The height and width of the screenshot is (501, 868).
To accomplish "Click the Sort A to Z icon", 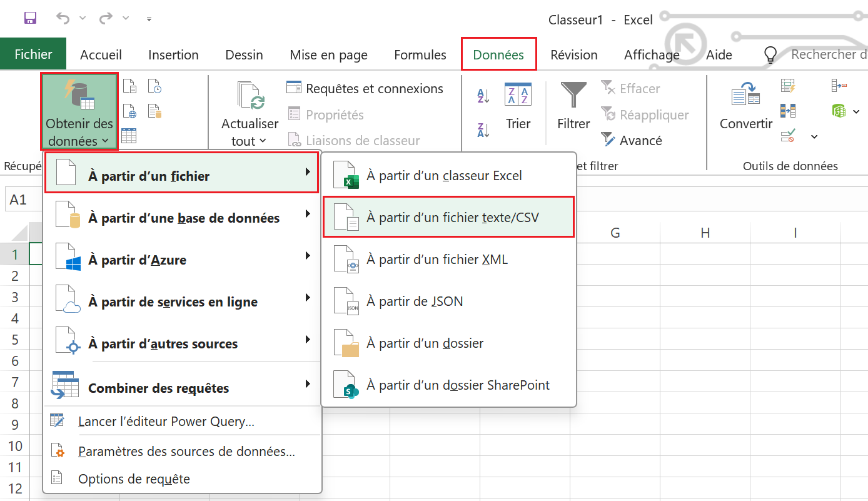I will tap(483, 96).
